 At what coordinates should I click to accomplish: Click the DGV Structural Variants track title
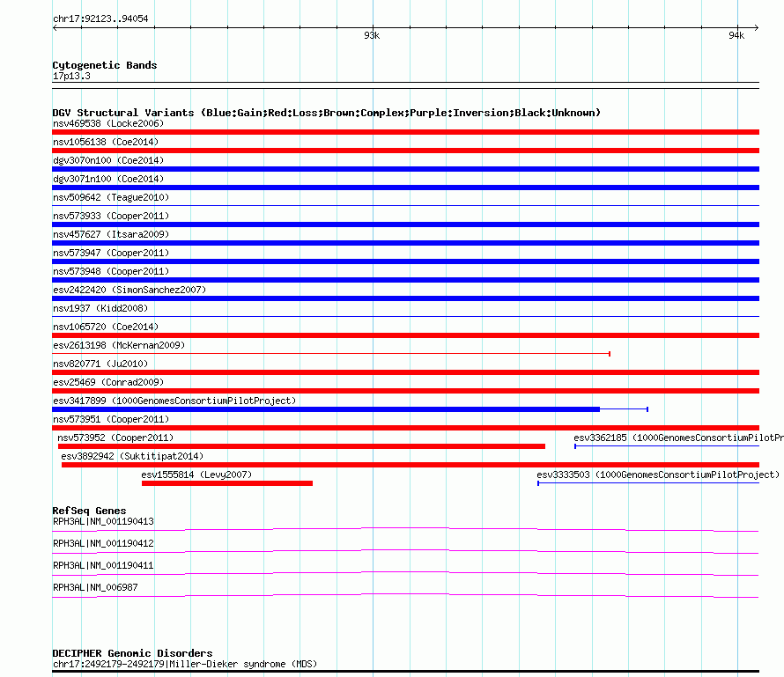click(326, 113)
